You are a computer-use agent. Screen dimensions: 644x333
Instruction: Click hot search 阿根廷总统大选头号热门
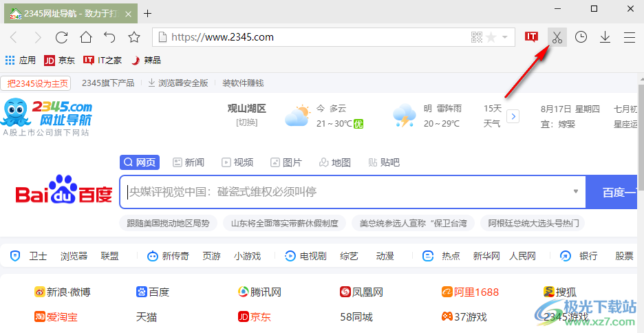tap(533, 224)
